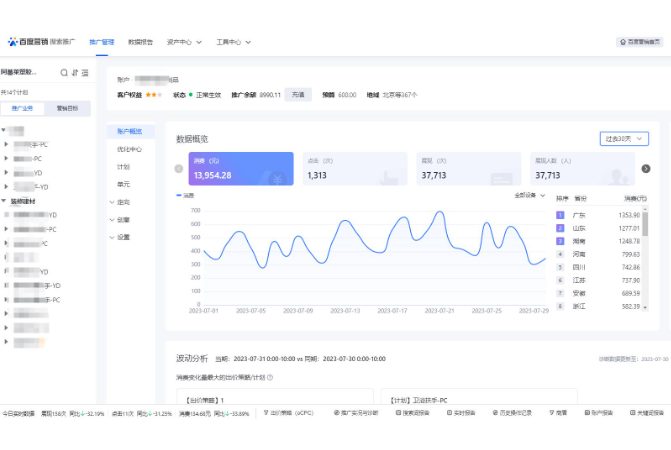This screenshot has width=671, height=450.
Task: Click the 四川 742.86 province row
Action: pos(598,267)
